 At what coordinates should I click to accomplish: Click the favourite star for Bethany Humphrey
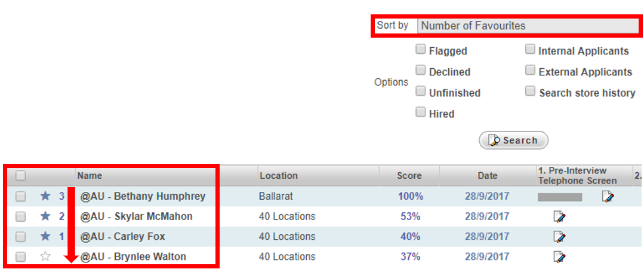[45, 196]
